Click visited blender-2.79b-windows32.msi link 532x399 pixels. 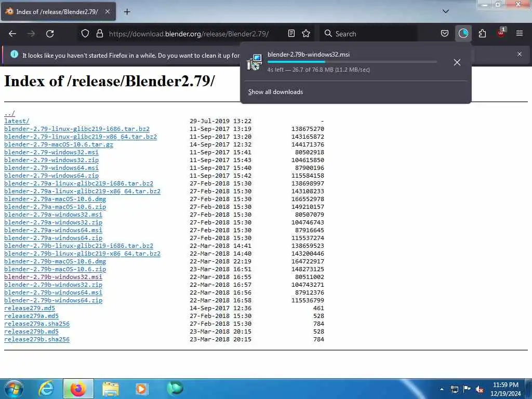(54, 277)
